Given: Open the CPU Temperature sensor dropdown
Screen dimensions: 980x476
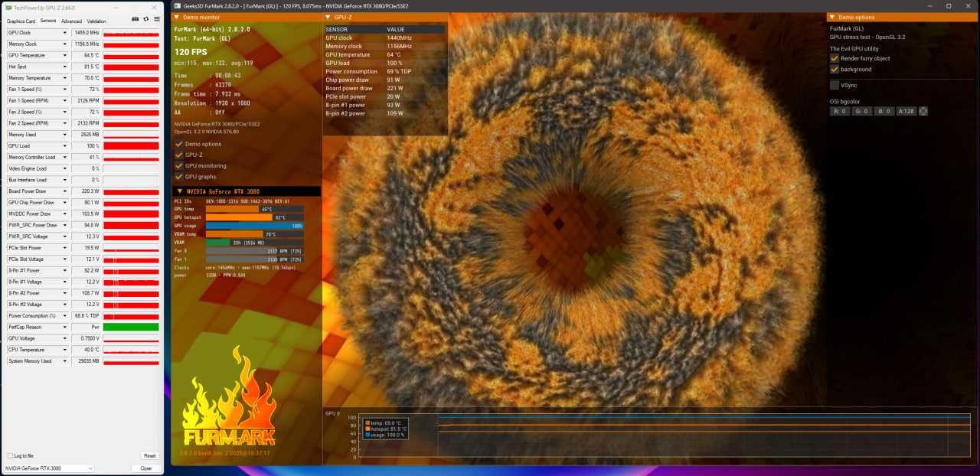Looking at the screenshot, I should point(65,350).
